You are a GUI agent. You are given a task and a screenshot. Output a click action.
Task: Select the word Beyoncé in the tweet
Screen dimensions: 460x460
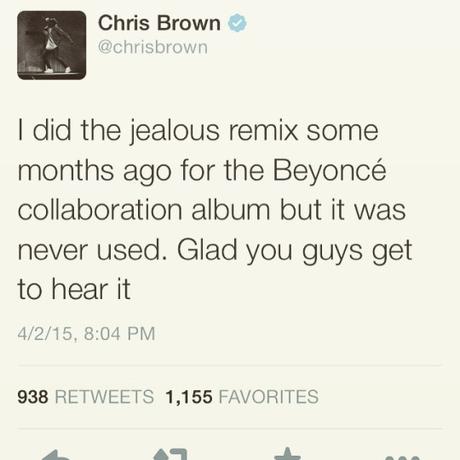click(329, 171)
